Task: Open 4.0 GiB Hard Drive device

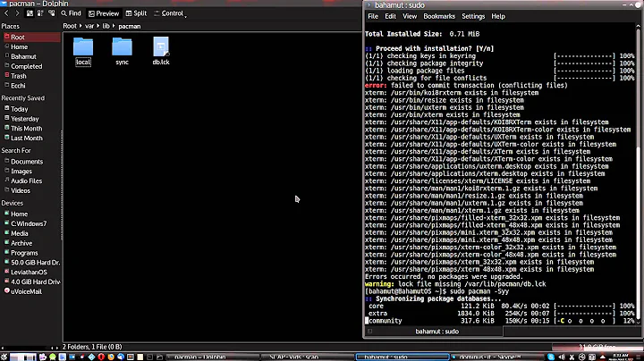Action: (x=31, y=282)
